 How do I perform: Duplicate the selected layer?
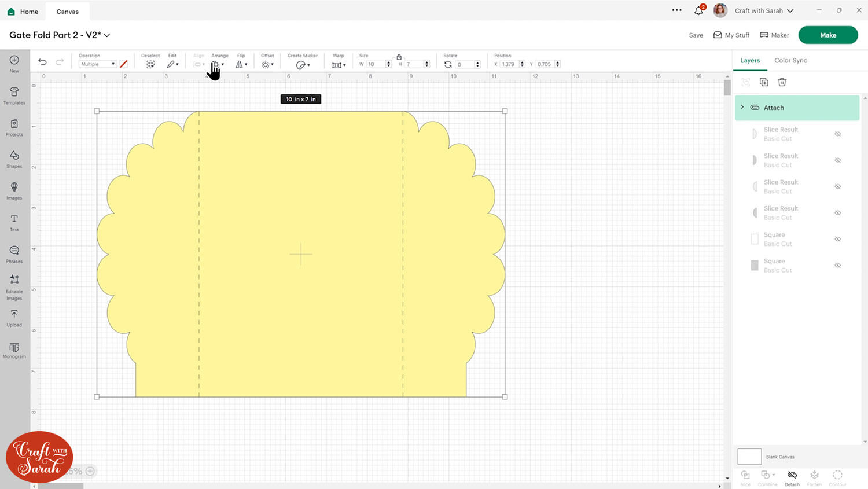tap(764, 82)
